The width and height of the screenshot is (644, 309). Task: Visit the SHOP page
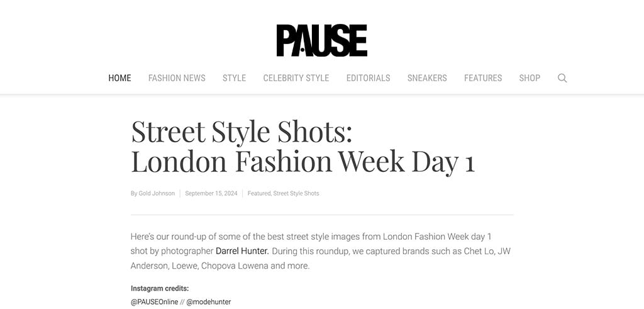[x=530, y=78]
